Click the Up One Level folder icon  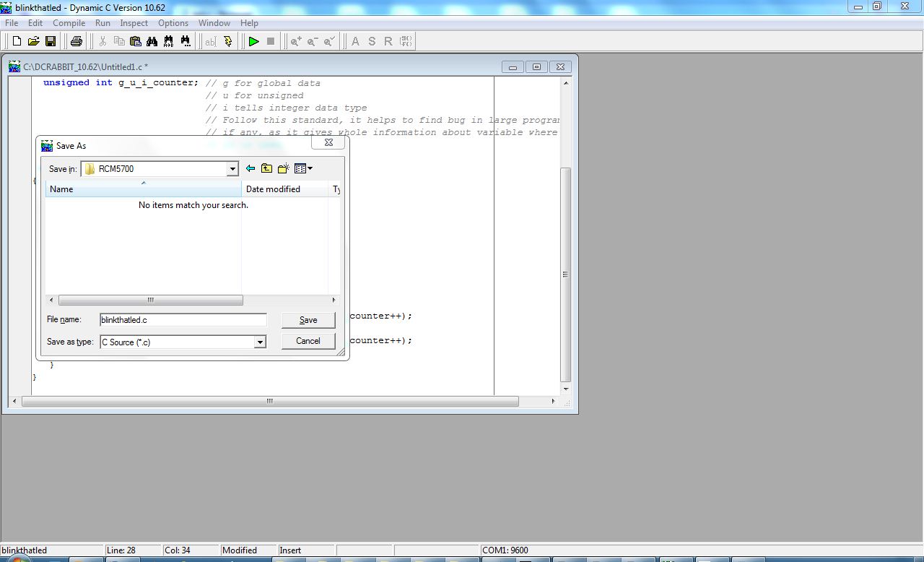[x=267, y=168]
